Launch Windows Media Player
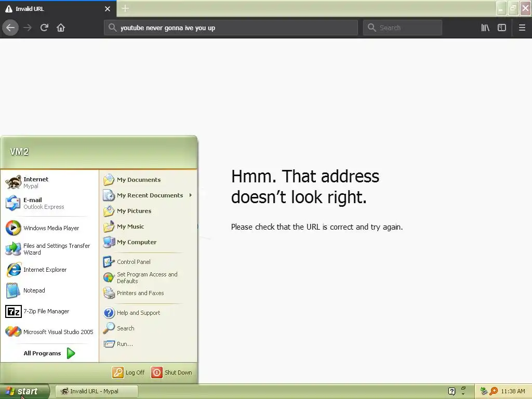Viewport: 532px width, 399px height. 49,228
